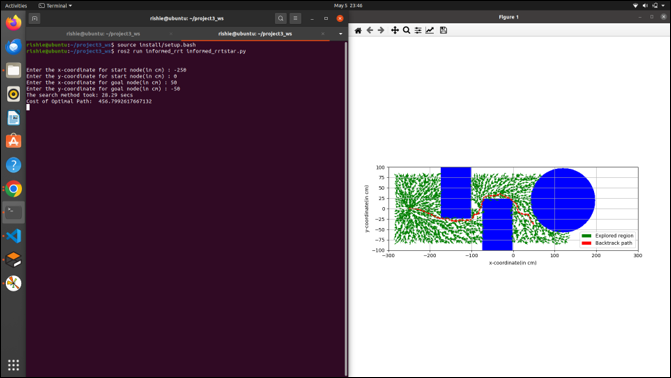
Task: Click the volume icon in the top bar
Action: click(x=645, y=6)
